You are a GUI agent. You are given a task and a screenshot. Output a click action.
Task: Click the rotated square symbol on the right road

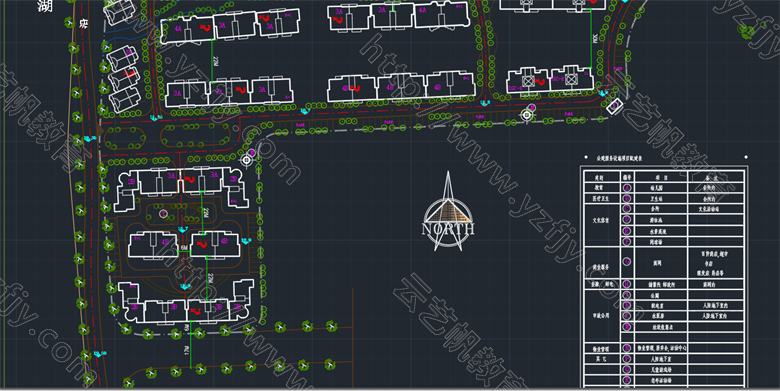click(614, 106)
